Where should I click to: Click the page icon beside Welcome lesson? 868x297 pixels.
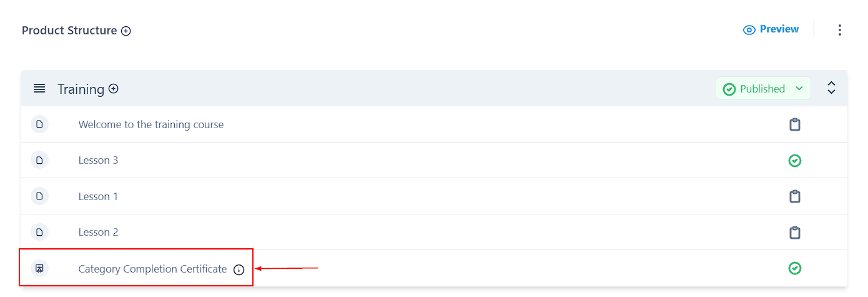click(x=39, y=124)
